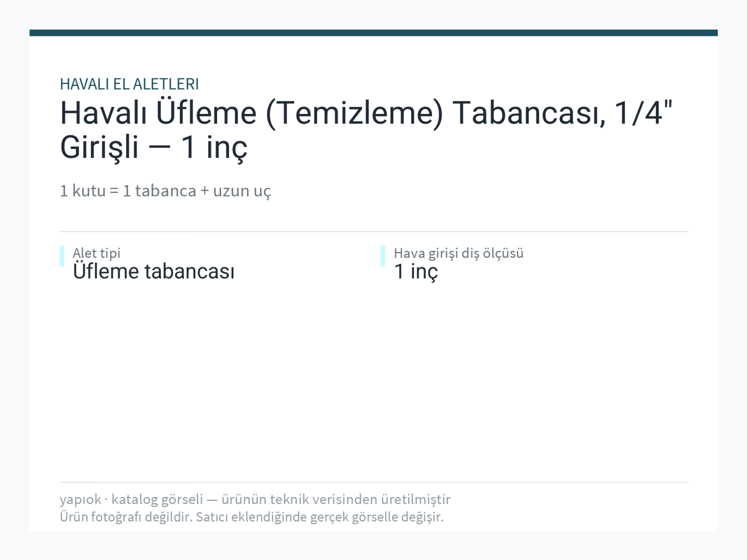Click the horizontal divider below the subtitle
747x560 pixels.
(373, 231)
